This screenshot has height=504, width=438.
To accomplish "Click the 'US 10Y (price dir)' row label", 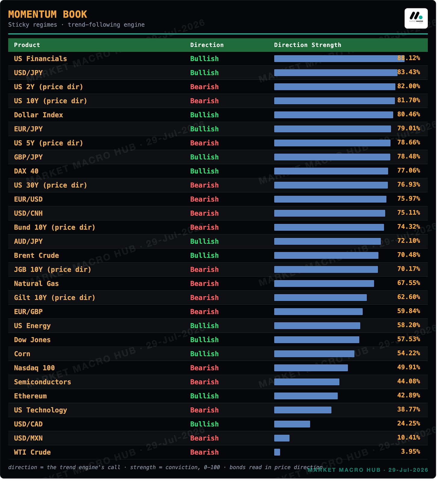I will [51, 101].
